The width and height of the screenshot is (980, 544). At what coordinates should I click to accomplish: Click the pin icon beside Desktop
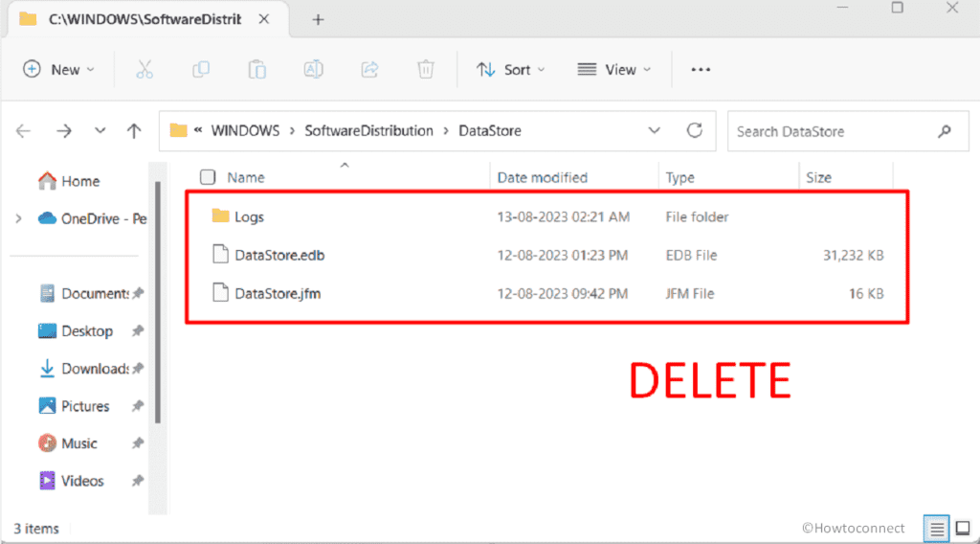(x=138, y=330)
